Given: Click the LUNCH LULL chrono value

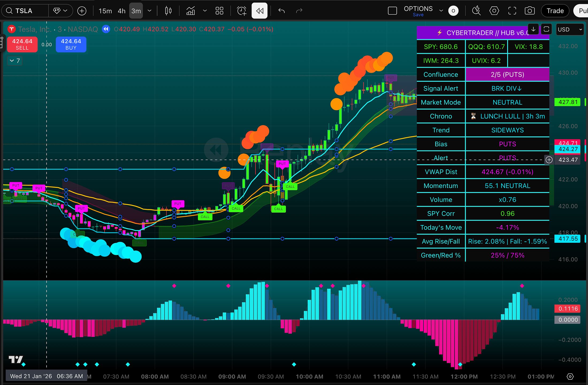Looking at the screenshot, I should pos(507,116).
